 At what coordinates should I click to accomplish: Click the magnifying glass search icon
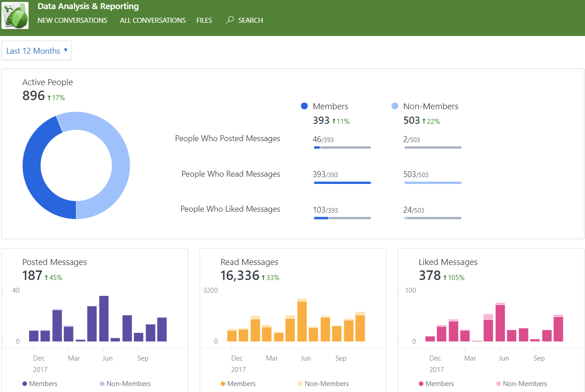pyautogui.click(x=230, y=20)
